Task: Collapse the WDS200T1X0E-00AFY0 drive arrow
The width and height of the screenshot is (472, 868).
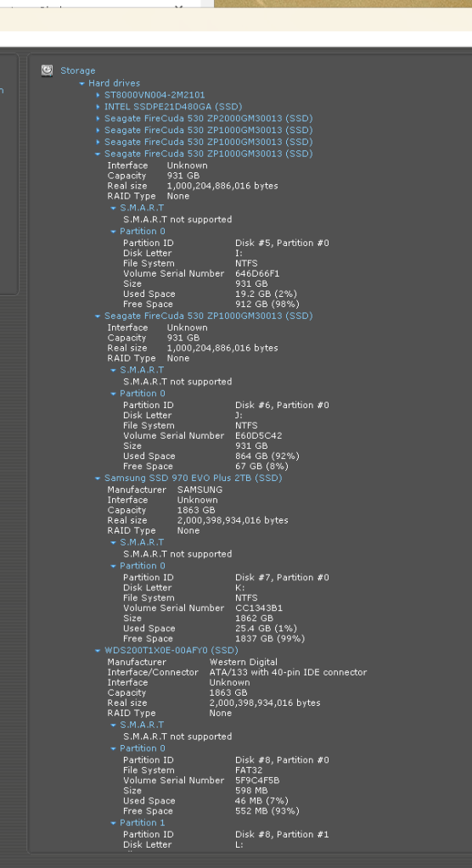Action: point(98,651)
